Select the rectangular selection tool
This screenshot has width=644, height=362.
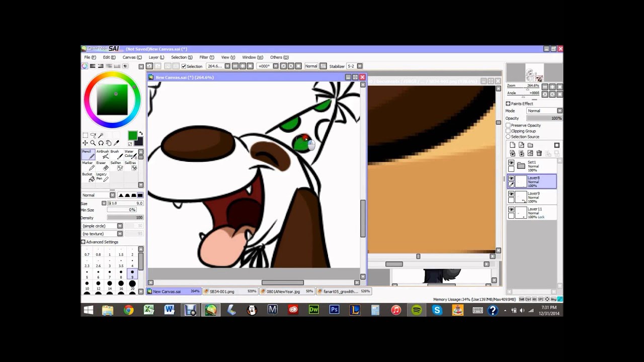click(86, 135)
